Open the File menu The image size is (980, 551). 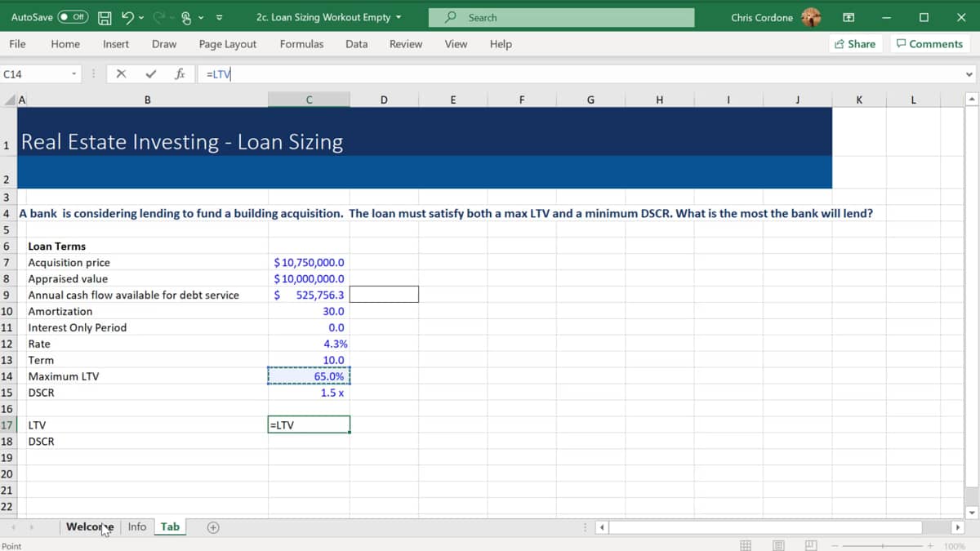(17, 44)
